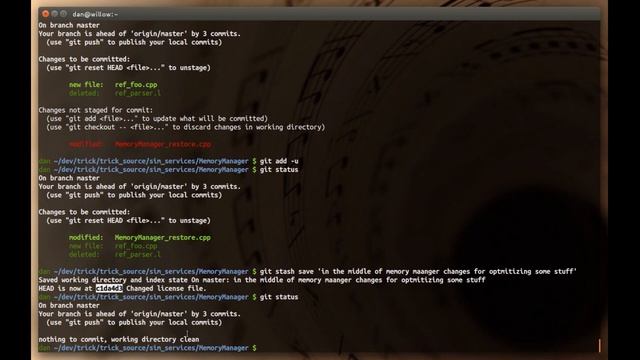Click the 'git add <file>' hint line

[x=157, y=118]
